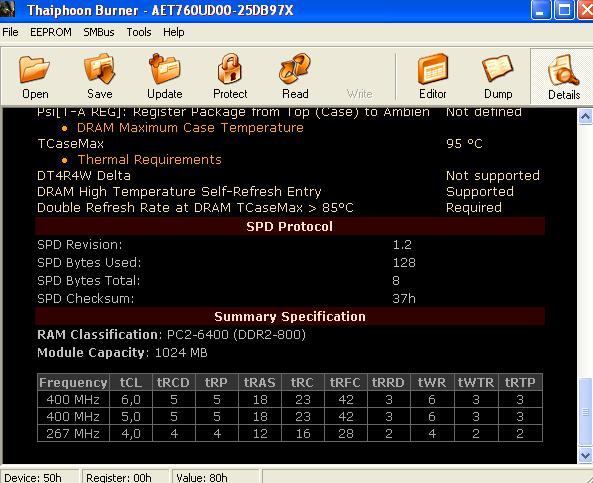Click the tRFC column header

click(346, 382)
